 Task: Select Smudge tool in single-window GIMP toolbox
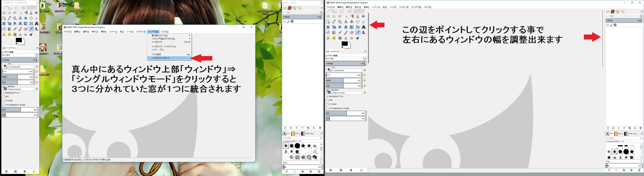coord(352,38)
